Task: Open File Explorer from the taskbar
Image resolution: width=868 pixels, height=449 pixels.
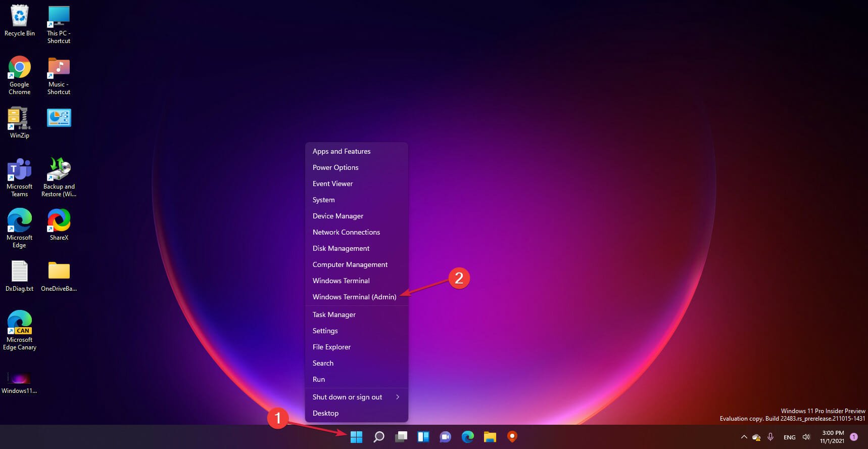Action: click(490, 437)
